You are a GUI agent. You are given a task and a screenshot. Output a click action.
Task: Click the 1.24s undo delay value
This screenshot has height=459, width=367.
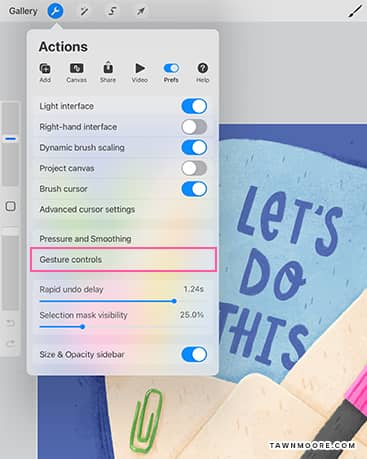[x=193, y=289]
